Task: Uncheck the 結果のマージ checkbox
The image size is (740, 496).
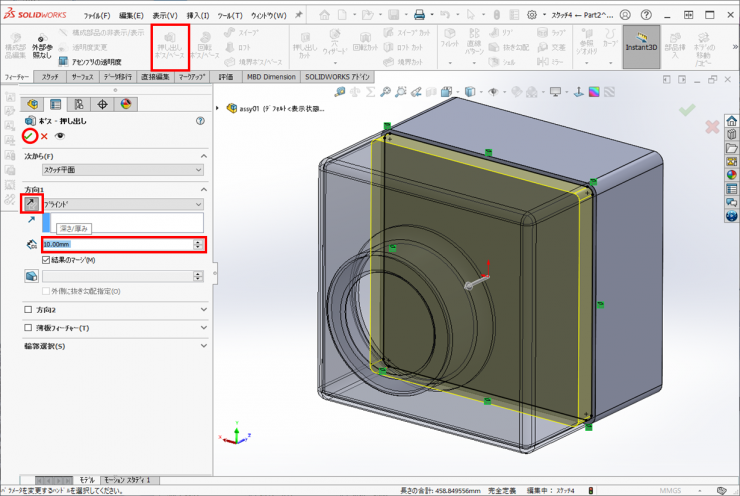Action: point(46,260)
